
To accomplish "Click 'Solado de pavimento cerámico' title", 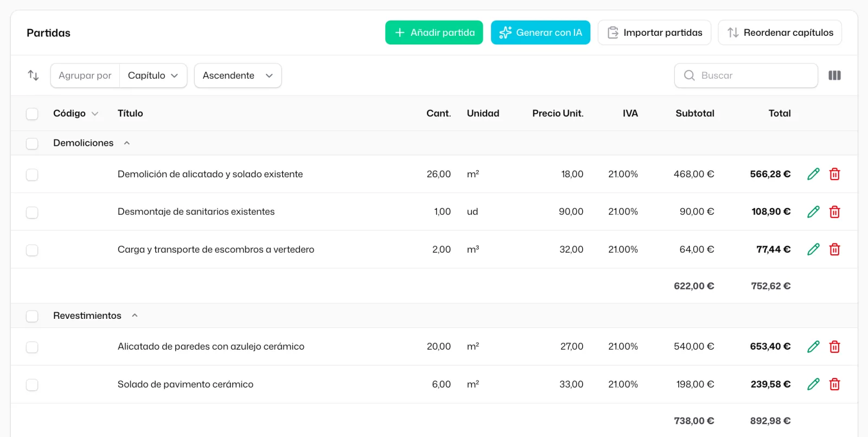I will [x=186, y=384].
